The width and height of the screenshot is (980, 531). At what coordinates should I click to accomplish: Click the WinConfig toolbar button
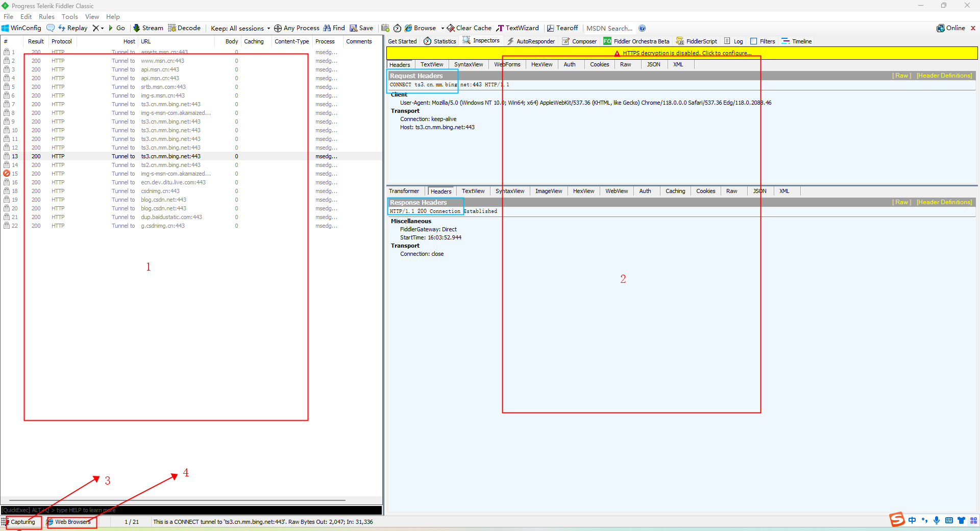coord(21,28)
